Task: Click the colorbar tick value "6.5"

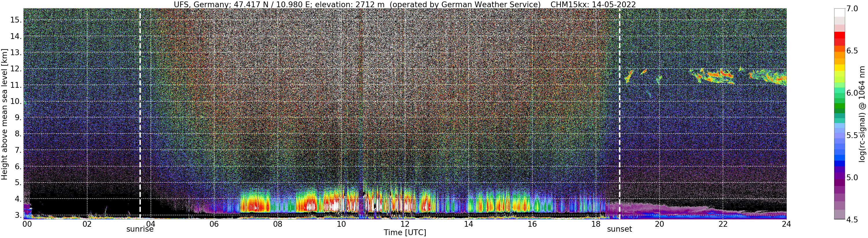Action: click(x=852, y=51)
